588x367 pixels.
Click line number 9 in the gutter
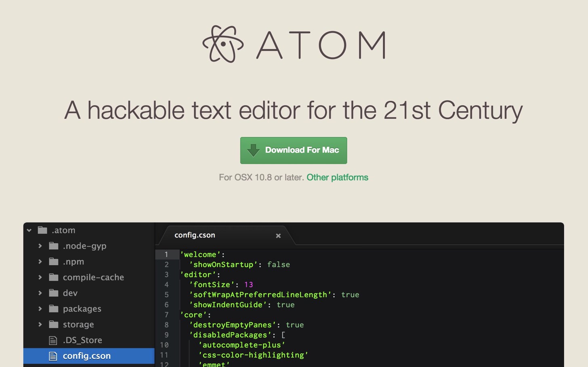pos(166,335)
